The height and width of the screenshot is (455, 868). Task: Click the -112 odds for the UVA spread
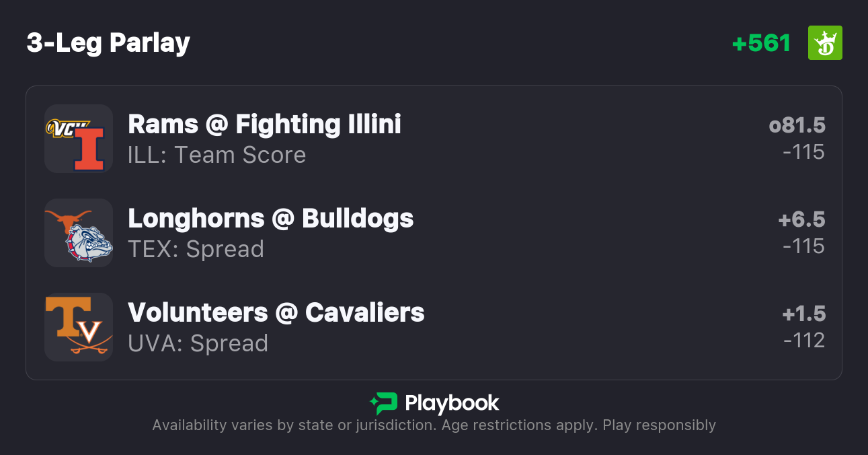point(803,341)
